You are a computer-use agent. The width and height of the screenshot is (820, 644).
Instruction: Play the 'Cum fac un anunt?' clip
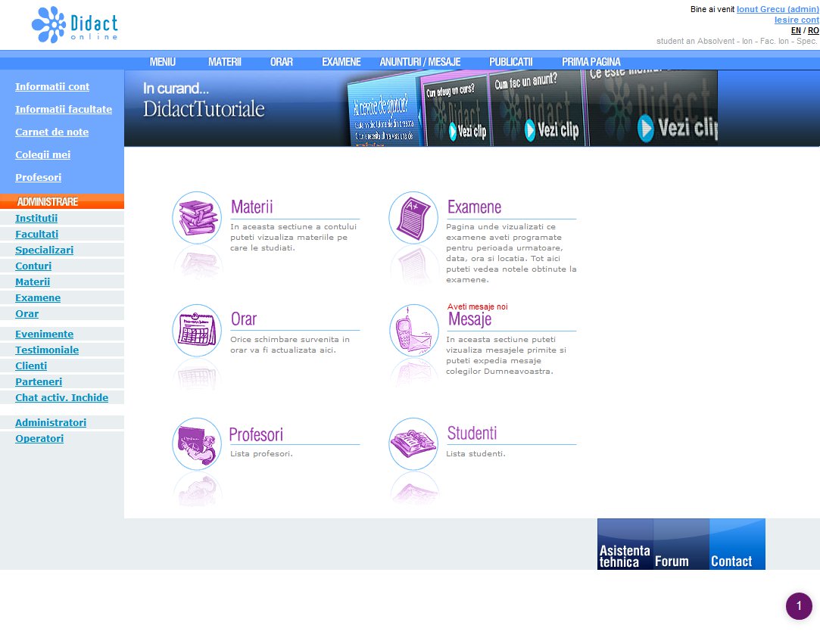[x=552, y=129]
